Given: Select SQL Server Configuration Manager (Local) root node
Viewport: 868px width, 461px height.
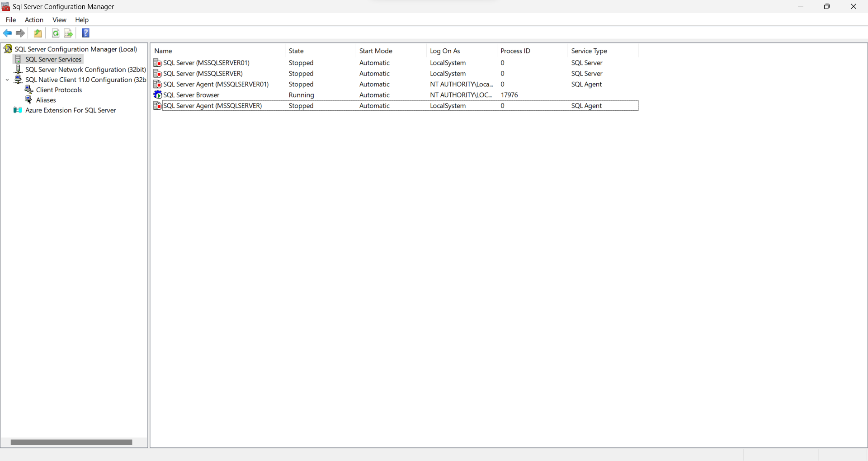Looking at the screenshot, I should point(76,49).
